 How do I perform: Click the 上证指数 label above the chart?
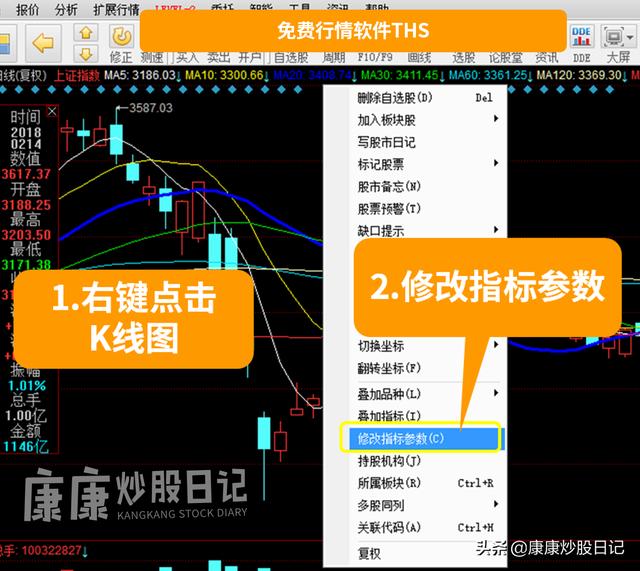(77, 76)
